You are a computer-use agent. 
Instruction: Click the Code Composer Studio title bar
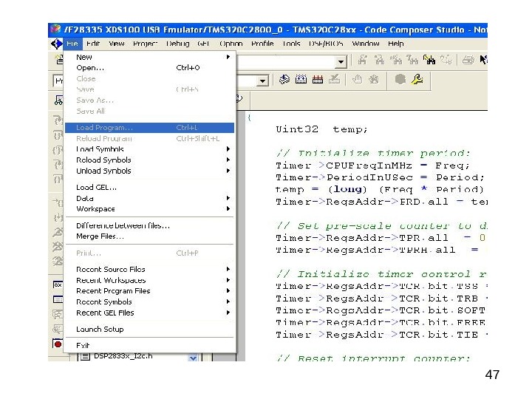point(267,30)
